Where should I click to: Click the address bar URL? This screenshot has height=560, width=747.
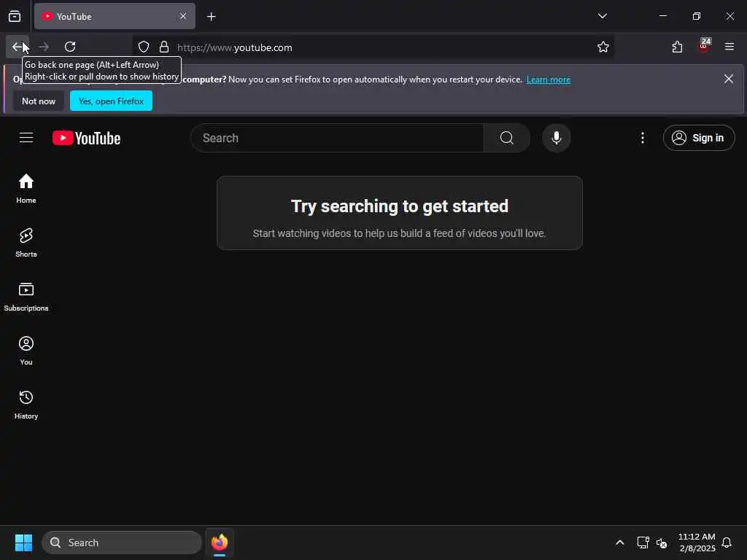(x=234, y=47)
